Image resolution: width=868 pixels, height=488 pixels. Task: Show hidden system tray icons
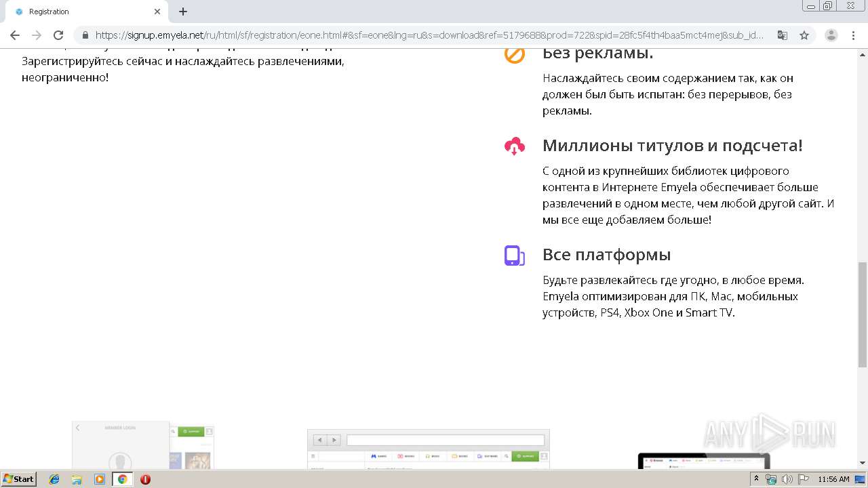click(756, 479)
